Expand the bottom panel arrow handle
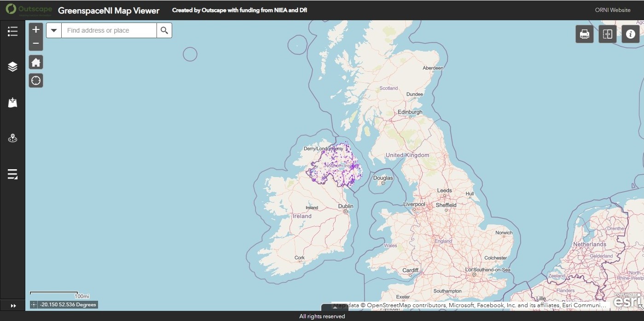644x321 pixels. coord(335,307)
